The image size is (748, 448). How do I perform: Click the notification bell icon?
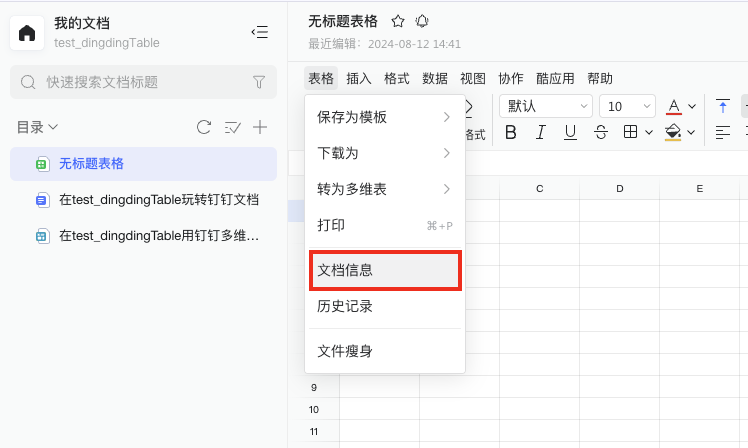click(x=422, y=21)
